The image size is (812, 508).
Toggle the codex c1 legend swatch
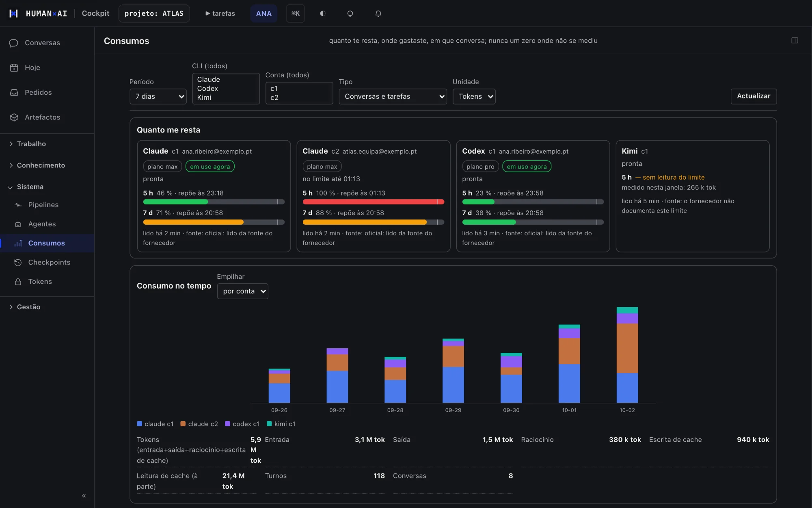click(x=227, y=424)
